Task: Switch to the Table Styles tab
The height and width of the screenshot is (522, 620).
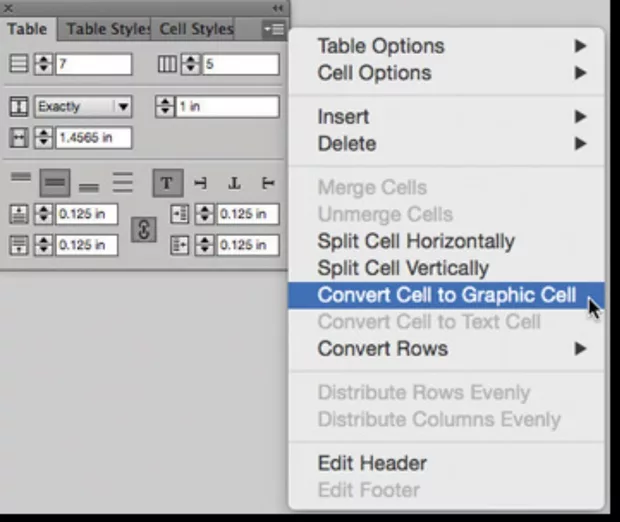Action: pos(107,29)
